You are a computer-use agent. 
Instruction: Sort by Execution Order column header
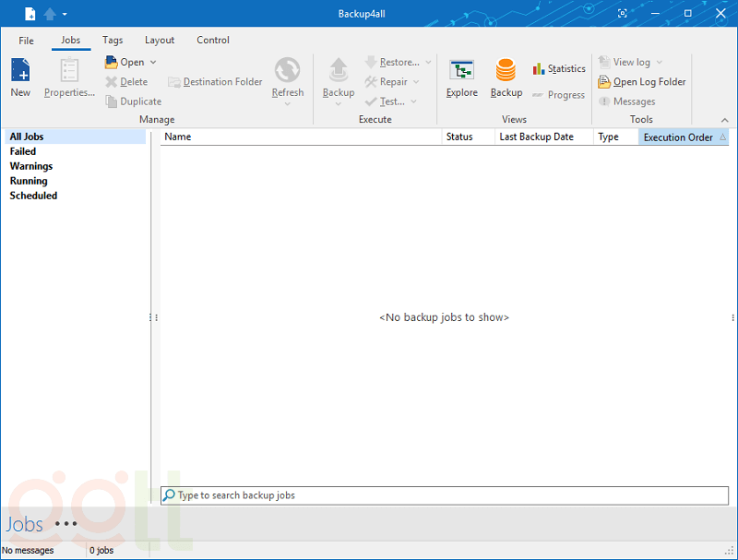[x=678, y=137]
